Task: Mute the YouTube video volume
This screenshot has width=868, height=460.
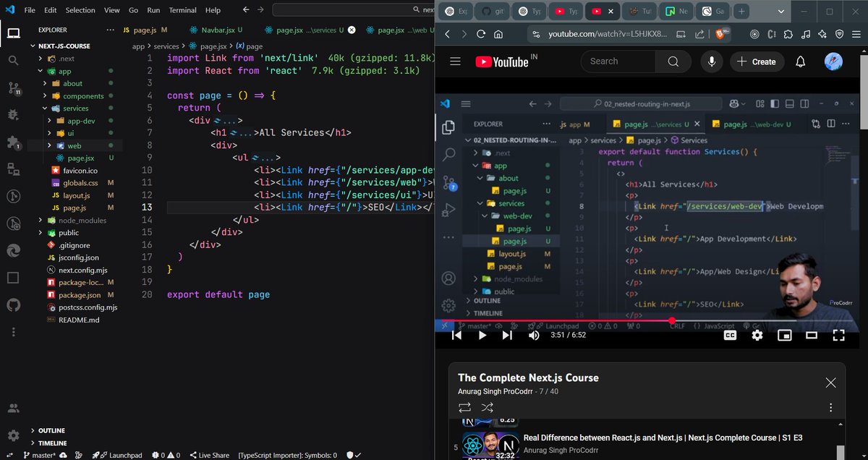Action: click(x=534, y=336)
